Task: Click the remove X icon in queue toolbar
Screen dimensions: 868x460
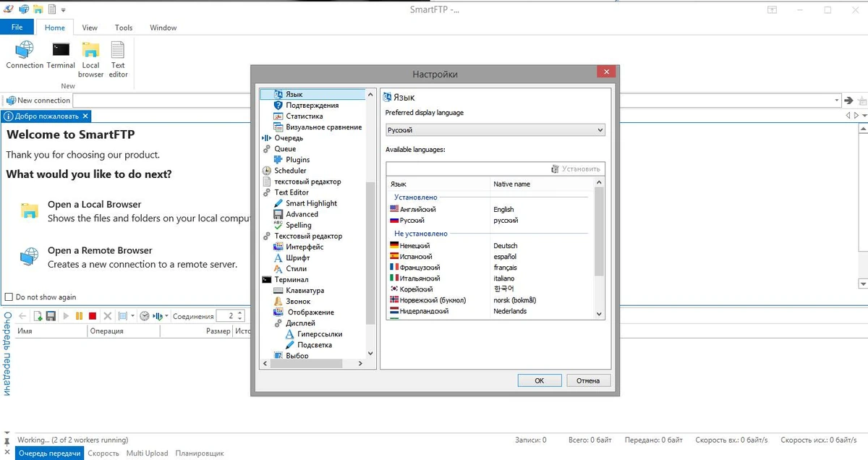Action: 108,316
